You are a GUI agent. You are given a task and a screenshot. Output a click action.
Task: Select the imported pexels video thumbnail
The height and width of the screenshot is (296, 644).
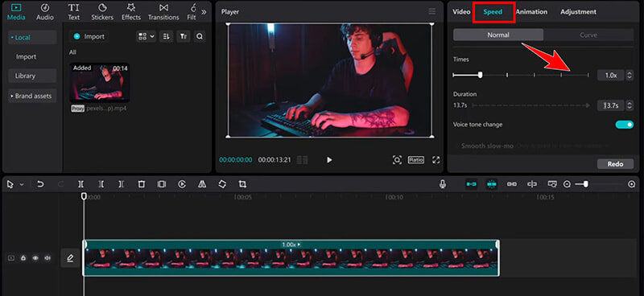click(x=99, y=82)
